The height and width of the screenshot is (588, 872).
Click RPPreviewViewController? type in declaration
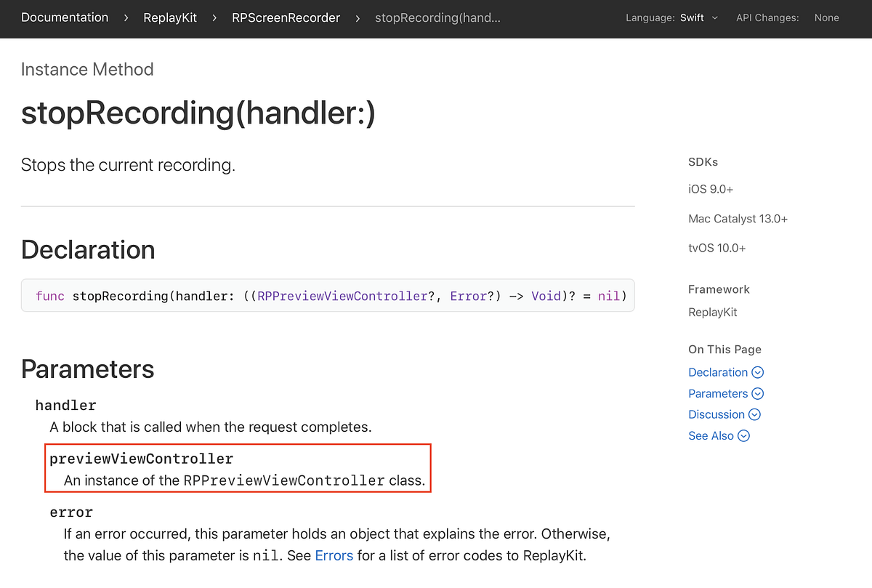point(347,297)
